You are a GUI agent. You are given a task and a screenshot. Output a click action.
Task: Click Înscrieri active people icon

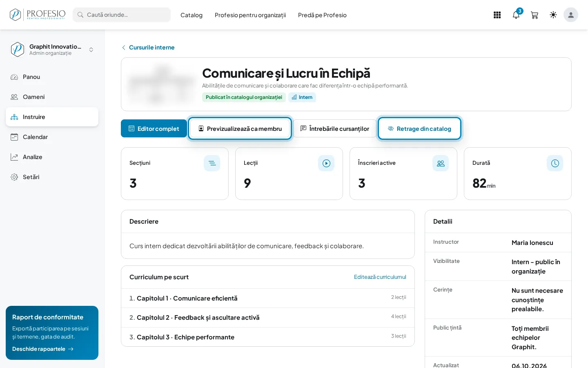point(441,163)
